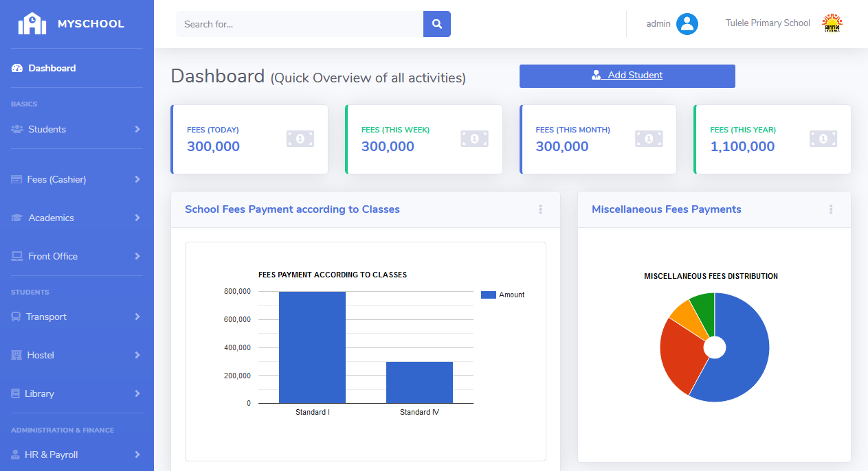Click the Add Student button

pyautogui.click(x=627, y=76)
